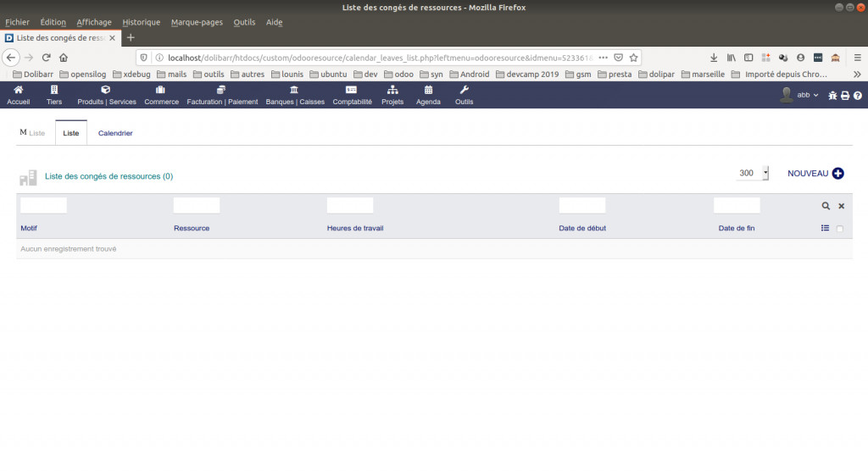Go to Banques | Caisses module
This screenshot has height=471, width=868.
click(294, 95)
